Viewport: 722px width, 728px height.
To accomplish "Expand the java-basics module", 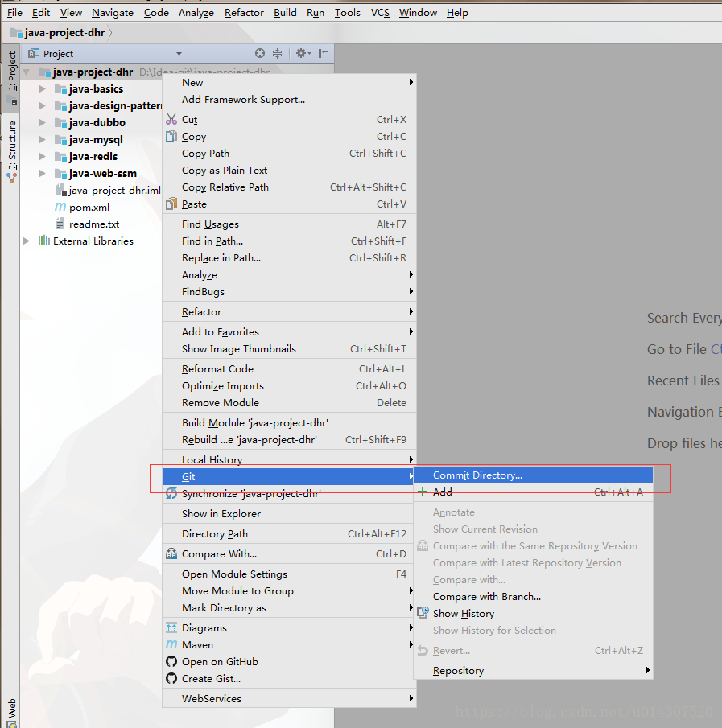I will click(43, 88).
